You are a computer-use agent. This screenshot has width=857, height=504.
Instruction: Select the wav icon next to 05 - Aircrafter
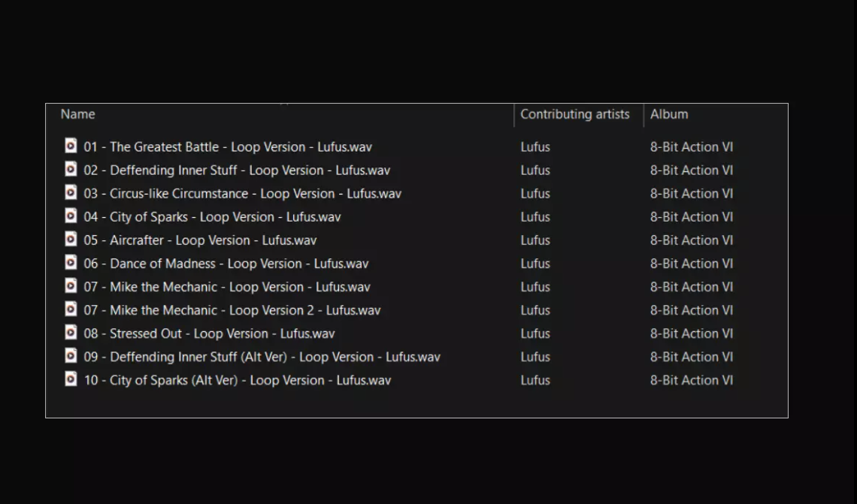71,239
